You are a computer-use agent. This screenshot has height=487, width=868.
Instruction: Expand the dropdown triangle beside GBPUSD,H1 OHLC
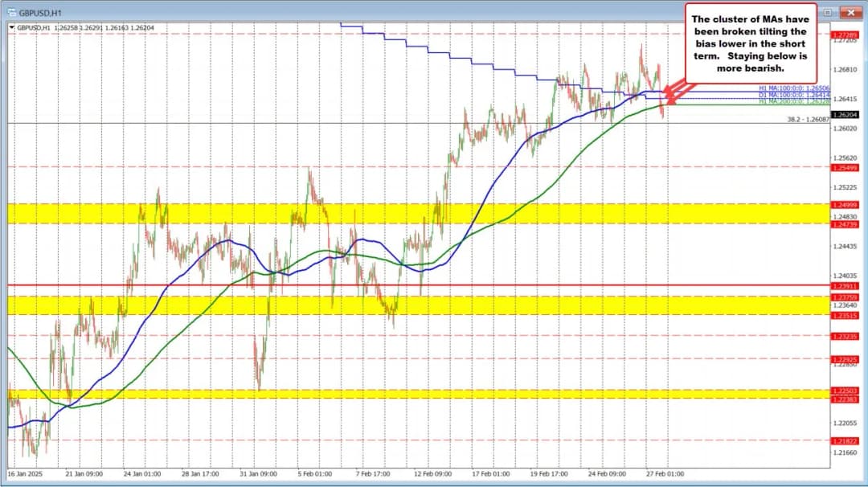coord(11,27)
